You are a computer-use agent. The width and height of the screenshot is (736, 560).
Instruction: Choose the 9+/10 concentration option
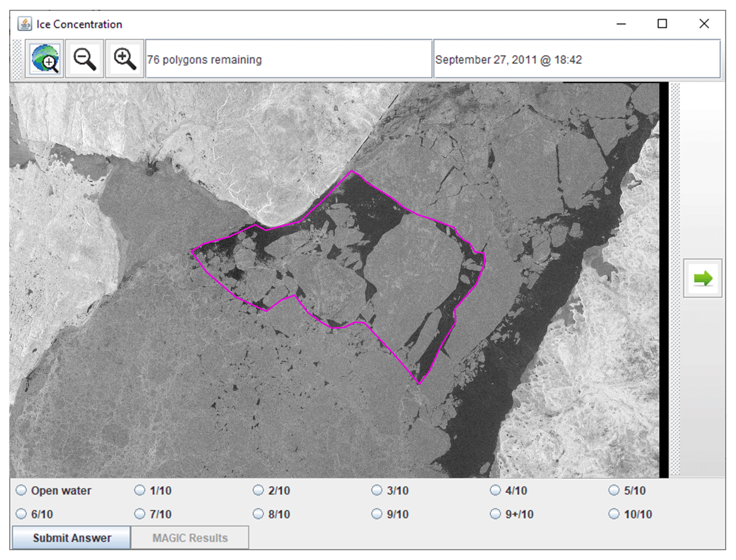tap(496, 514)
